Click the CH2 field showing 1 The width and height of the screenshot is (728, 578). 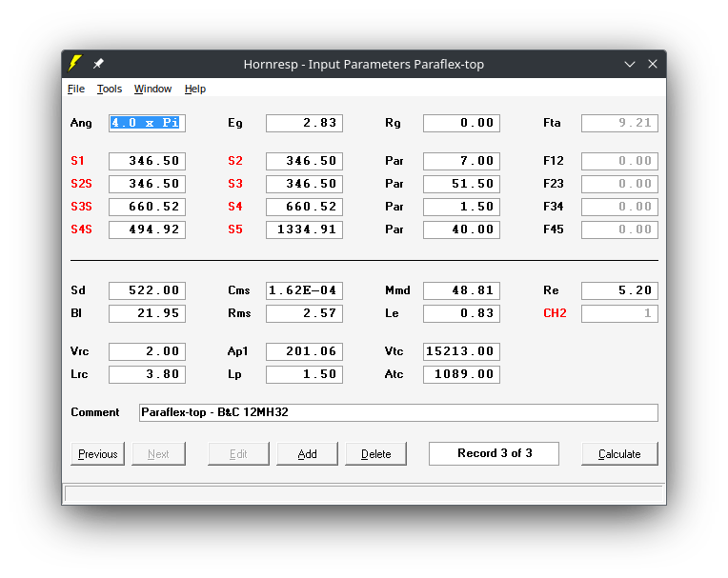[619, 313]
